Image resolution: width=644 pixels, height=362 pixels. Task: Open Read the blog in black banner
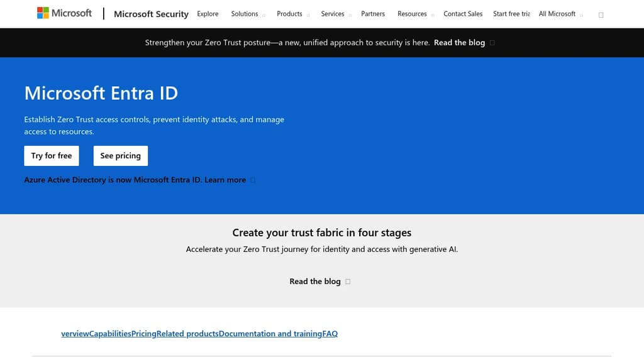coord(464,43)
